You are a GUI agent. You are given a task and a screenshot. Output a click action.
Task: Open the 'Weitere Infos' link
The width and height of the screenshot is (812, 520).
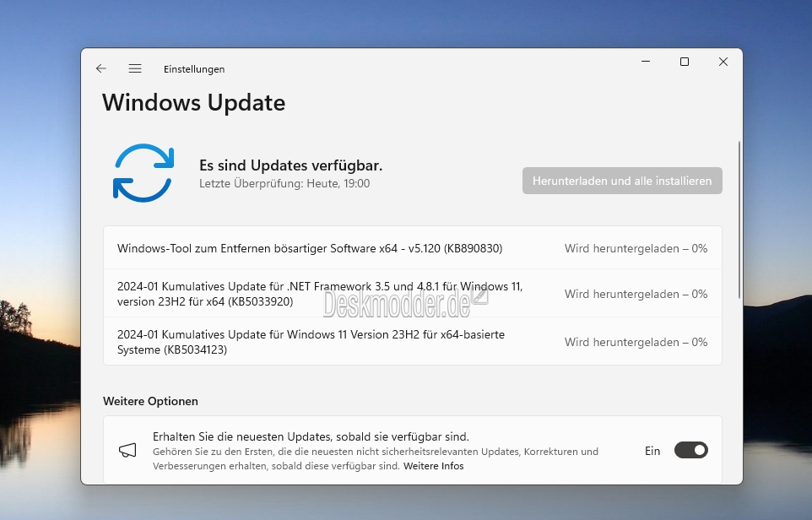[x=434, y=466]
